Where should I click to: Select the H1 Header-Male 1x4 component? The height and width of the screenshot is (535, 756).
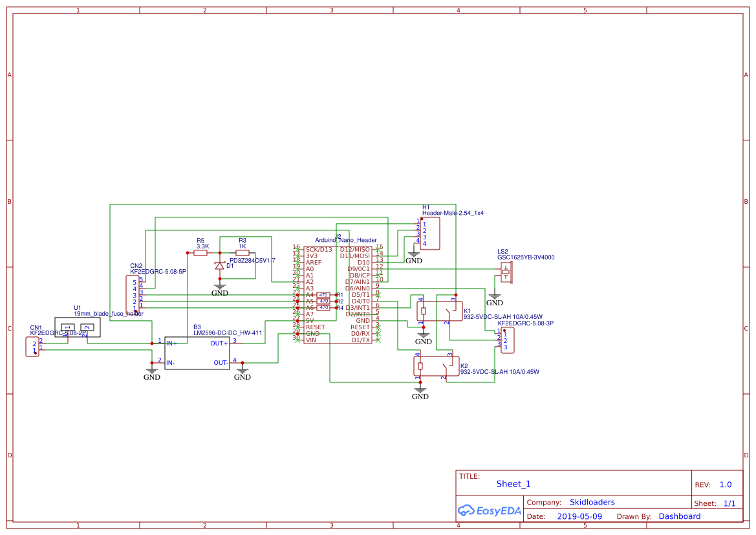point(429,234)
